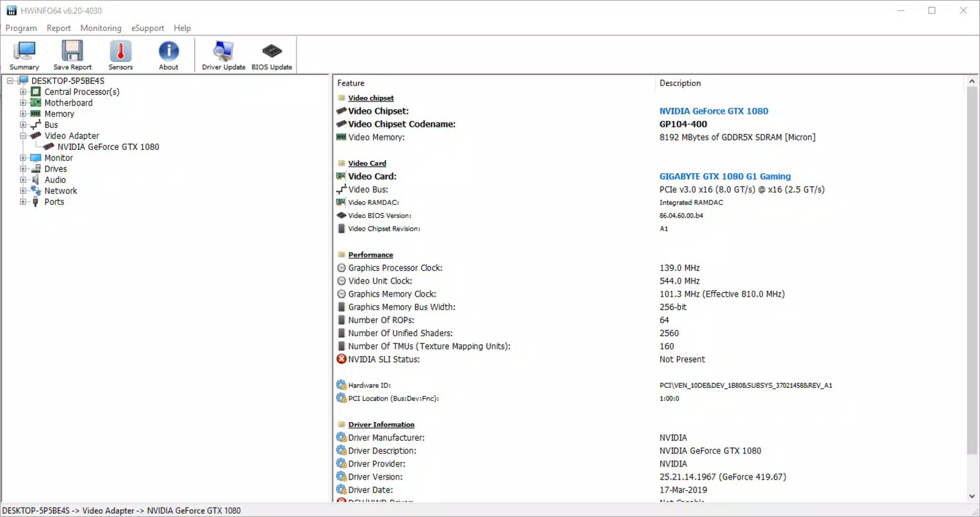Click the Hardware ID gear icon
Viewport: 980px width, 517px height.
tap(342, 385)
